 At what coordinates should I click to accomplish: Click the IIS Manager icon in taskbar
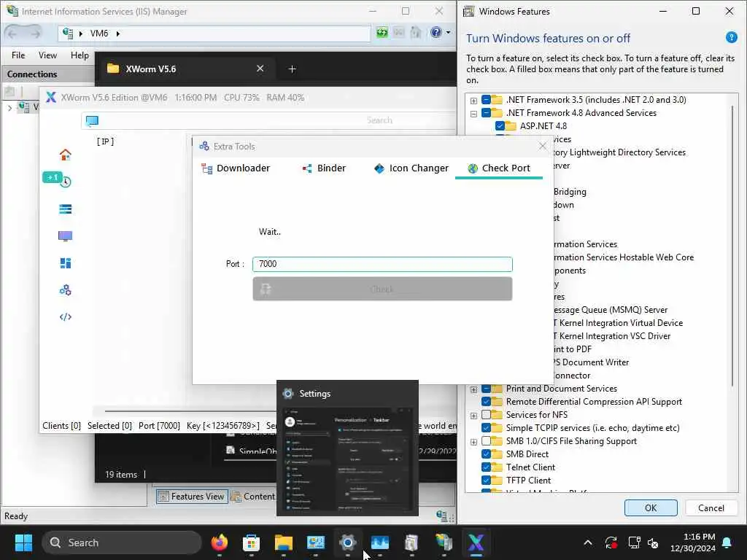pyautogui.click(x=444, y=542)
